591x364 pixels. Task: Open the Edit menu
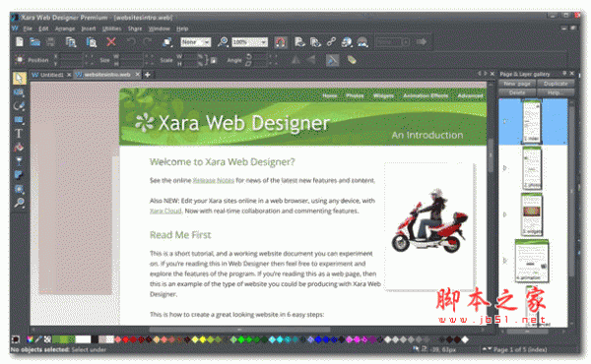point(43,29)
